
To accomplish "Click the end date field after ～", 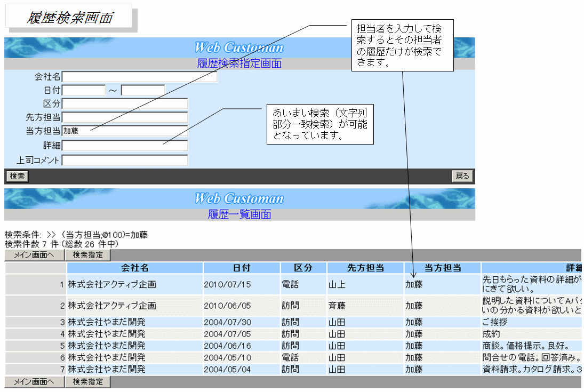I will pos(143,90).
